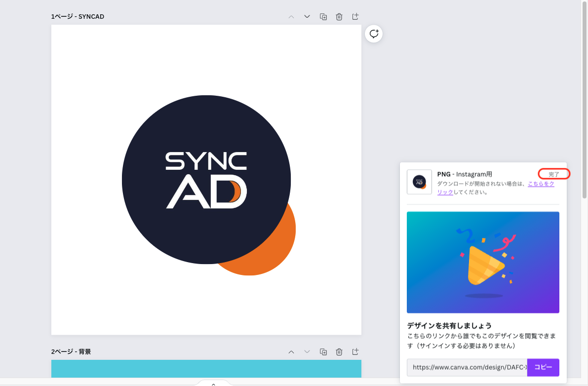Click the celebration party illustration

(x=483, y=262)
